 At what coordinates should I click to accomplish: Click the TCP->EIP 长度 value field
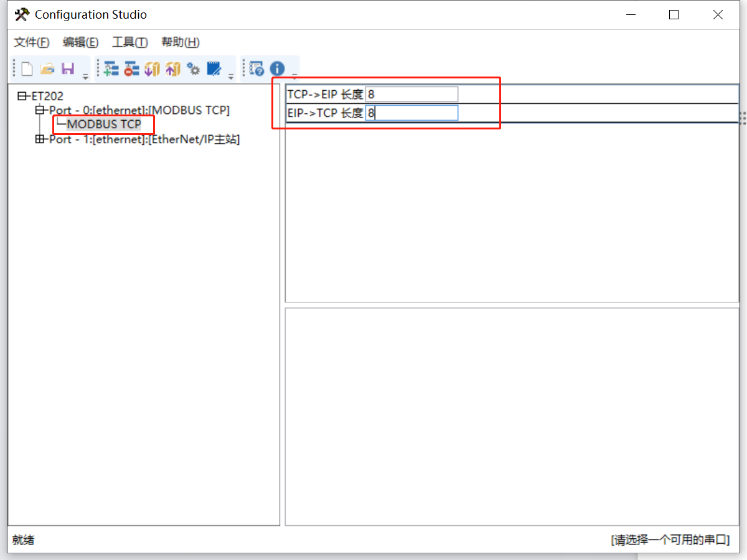pyautogui.click(x=411, y=95)
